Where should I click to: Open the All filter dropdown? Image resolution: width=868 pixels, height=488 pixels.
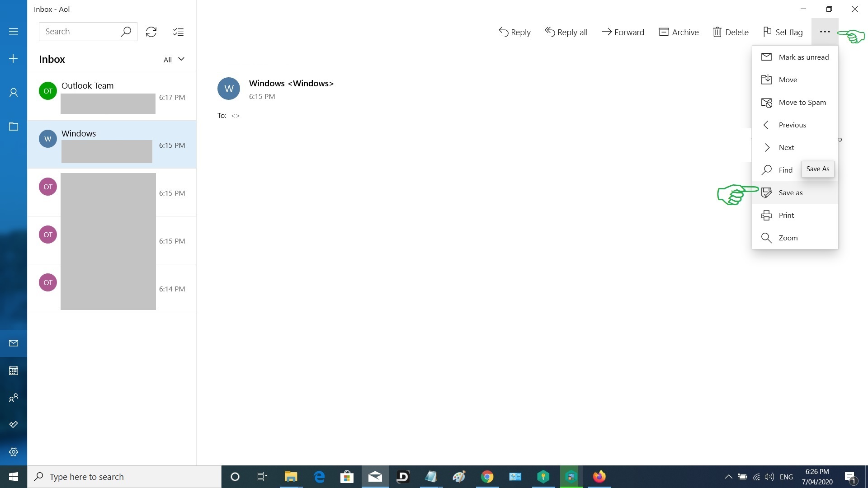[x=174, y=60]
